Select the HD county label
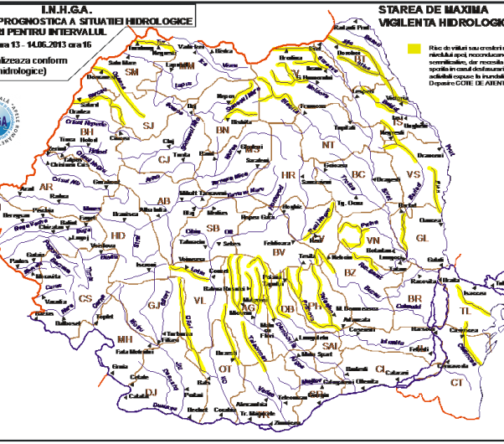 [118, 236]
